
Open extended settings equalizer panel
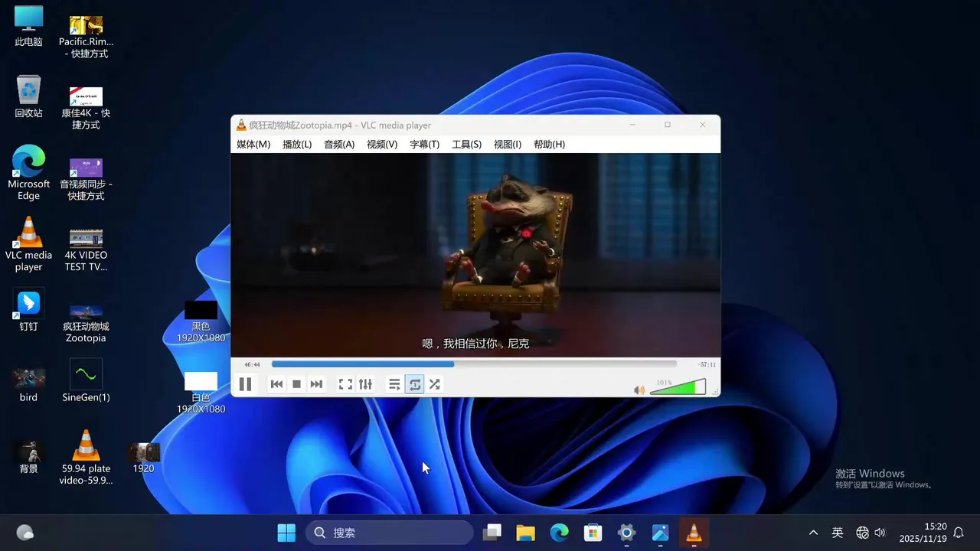(x=365, y=384)
